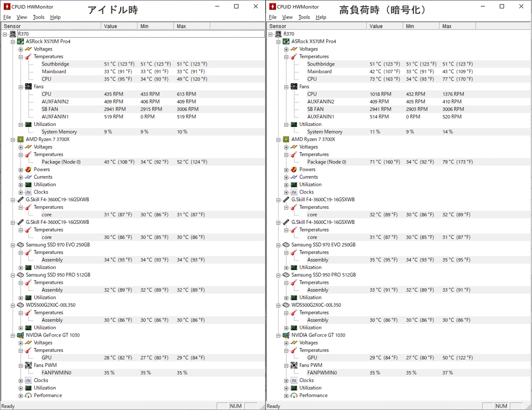This screenshot has height=410, width=532.
Task: Click the CPUID HWMonitor app icon in right window title bar
Action: click(x=272, y=7)
